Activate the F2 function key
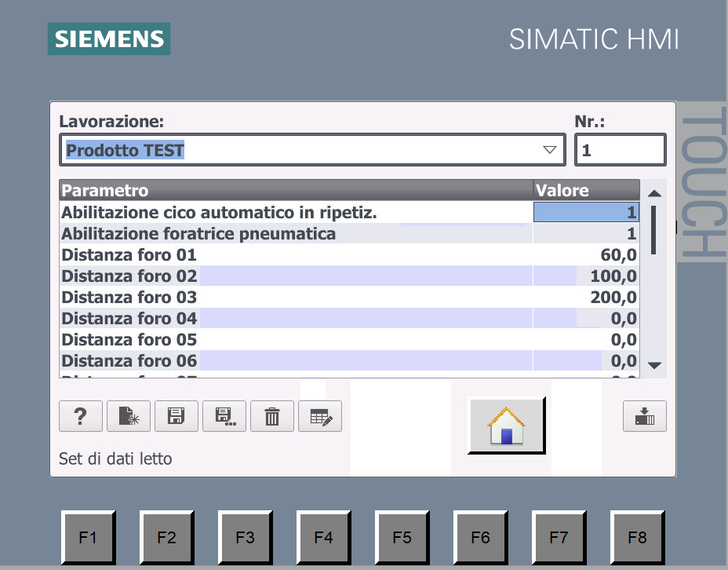 pyautogui.click(x=166, y=538)
